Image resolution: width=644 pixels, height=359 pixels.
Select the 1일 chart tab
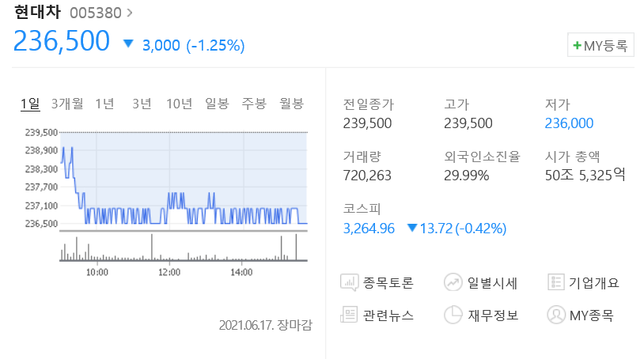click(30, 104)
